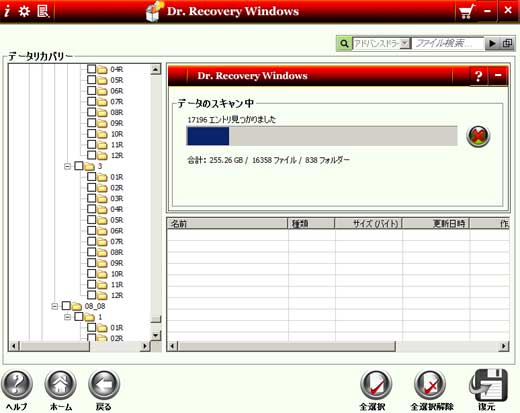This screenshot has height=413, width=520.
Task: Cancel the scan with red X button
Action: click(x=478, y=136)
